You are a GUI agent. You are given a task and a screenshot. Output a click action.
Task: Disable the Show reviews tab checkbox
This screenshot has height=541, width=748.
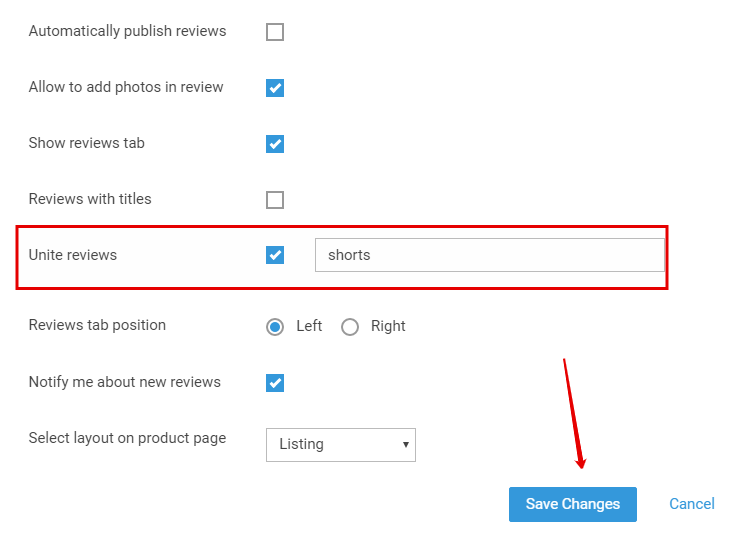[x=275, y=144]
